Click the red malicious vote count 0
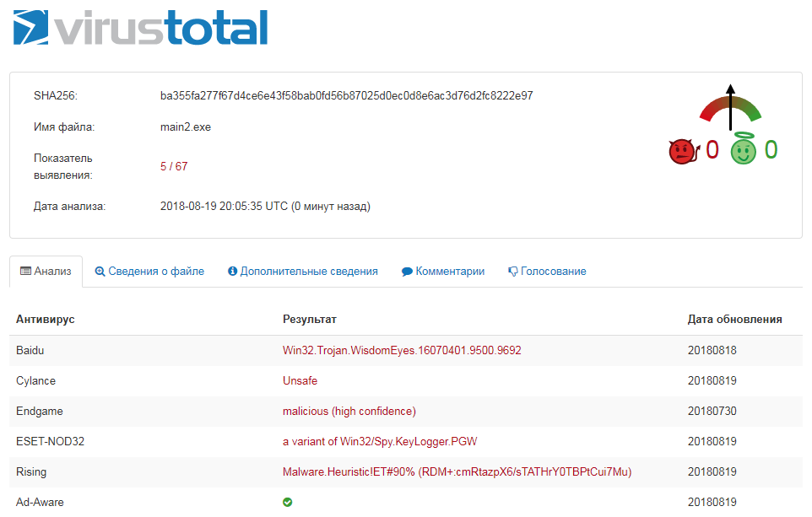 (x=712, y=150)
